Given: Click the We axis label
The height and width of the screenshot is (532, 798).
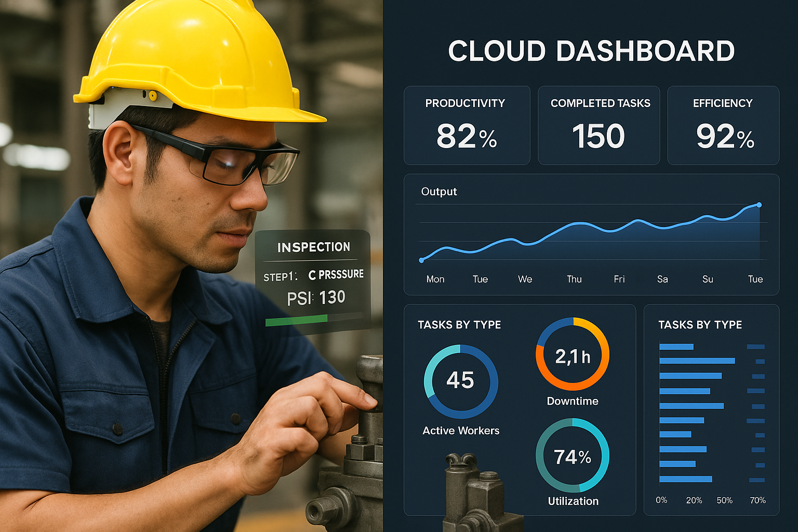Looking at the screenshot, I should coord(525,280).
